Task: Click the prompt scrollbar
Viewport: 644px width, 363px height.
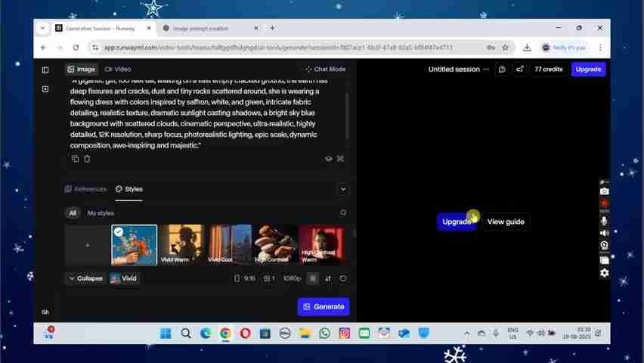Action: [x=348, y=116]
